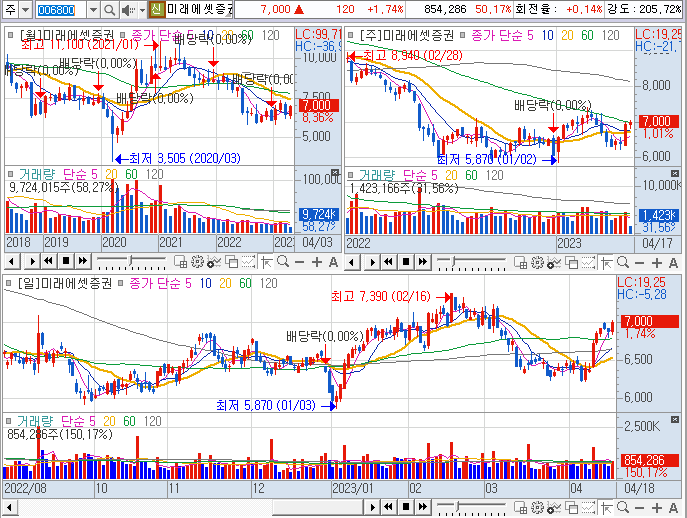Open daily chart settings gear

pyautogui.click(x=538, y=507)
